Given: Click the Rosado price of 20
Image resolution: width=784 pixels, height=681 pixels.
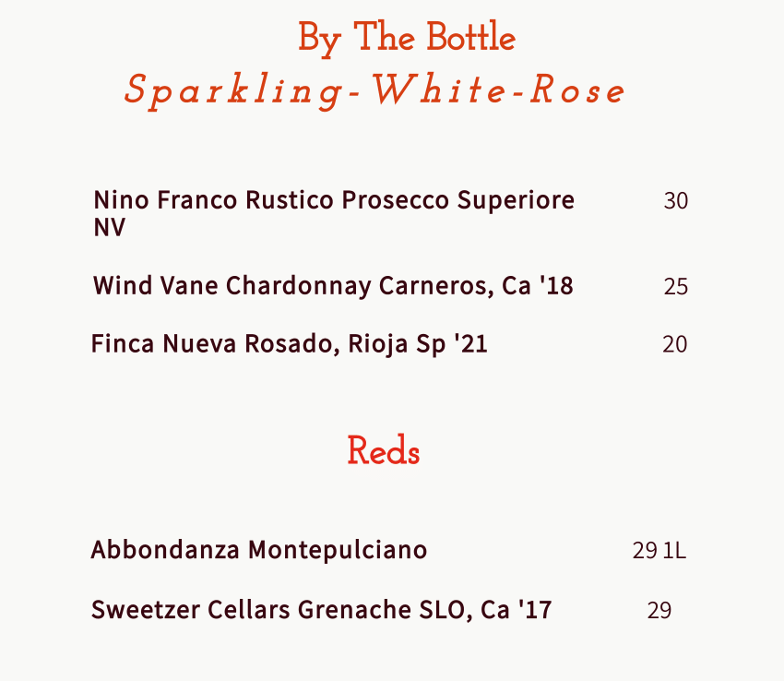Looking at the screenshot, I should click(x=675, y=345).
